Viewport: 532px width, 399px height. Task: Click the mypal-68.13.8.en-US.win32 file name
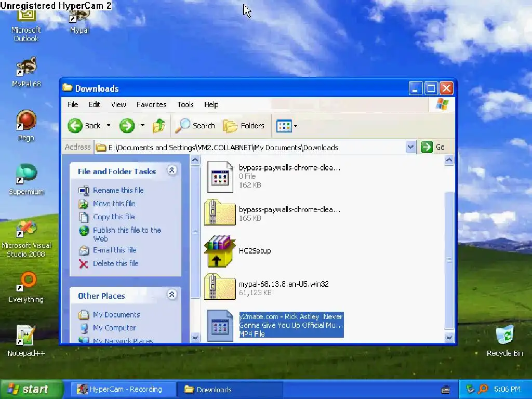click(x=284, y=284)
